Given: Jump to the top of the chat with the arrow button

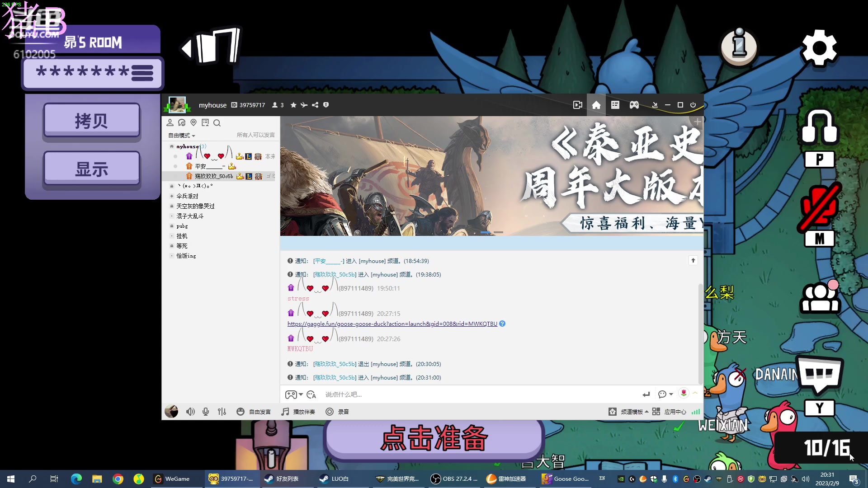Looking at the screenshot, I should pos(693,260).
